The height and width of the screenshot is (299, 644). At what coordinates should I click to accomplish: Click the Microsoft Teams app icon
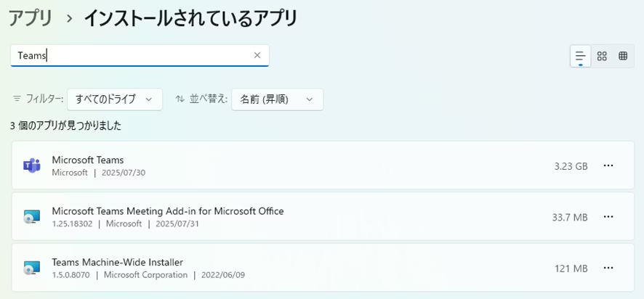pos(32,165)
